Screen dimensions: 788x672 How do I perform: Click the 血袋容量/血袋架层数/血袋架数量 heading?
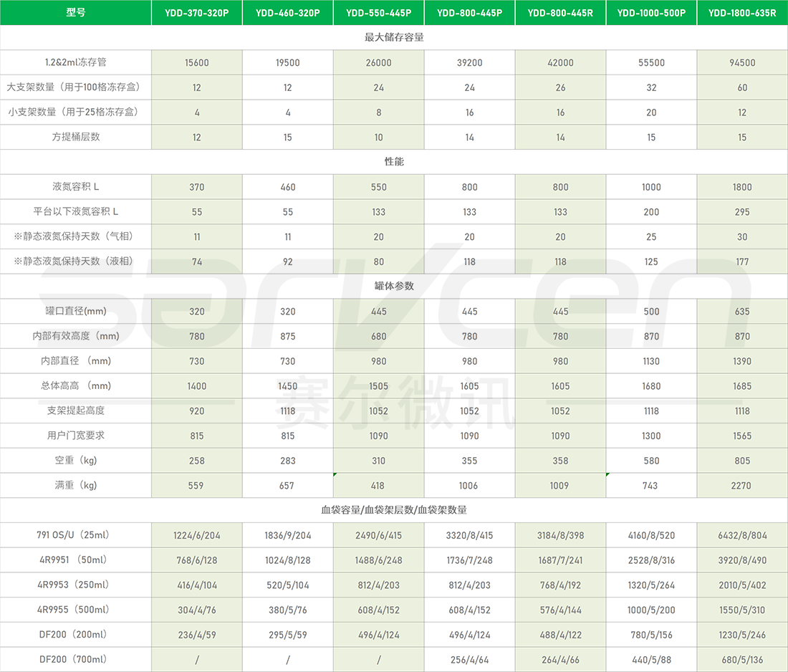394,510
